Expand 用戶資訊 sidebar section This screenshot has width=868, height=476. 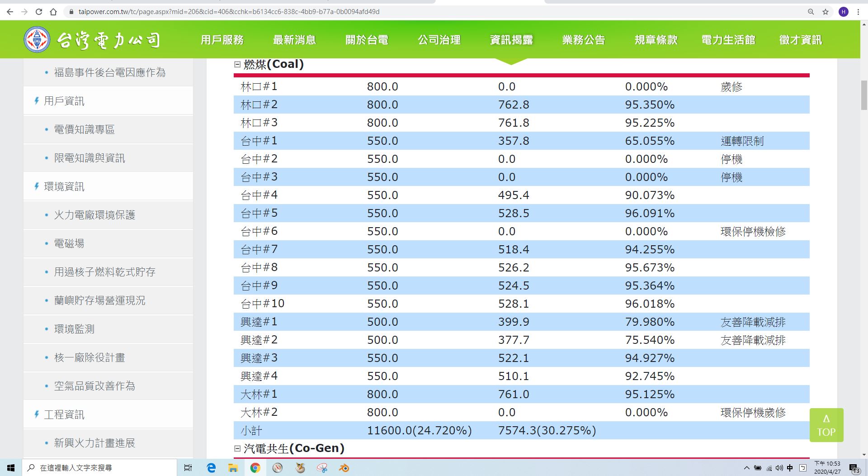pyautogui.click(x=64, y=101)
